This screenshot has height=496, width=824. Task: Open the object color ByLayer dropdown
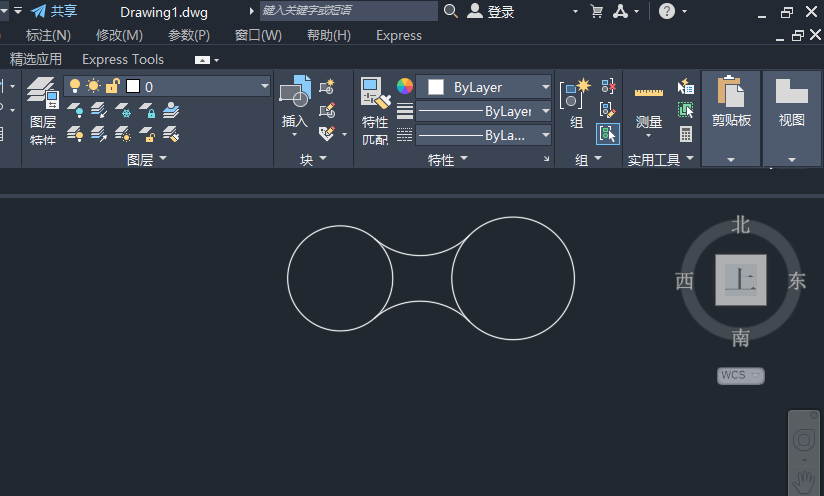[546, 87]
